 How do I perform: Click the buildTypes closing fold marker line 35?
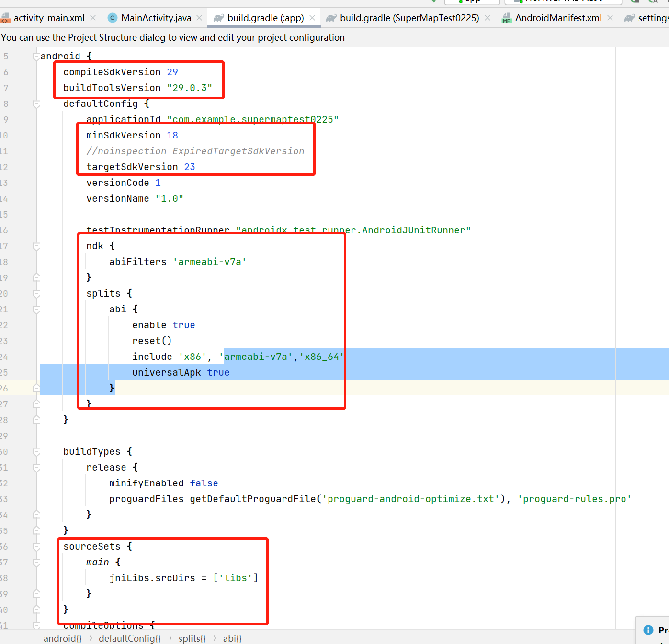pyautogui.click(x=36, y=530)
